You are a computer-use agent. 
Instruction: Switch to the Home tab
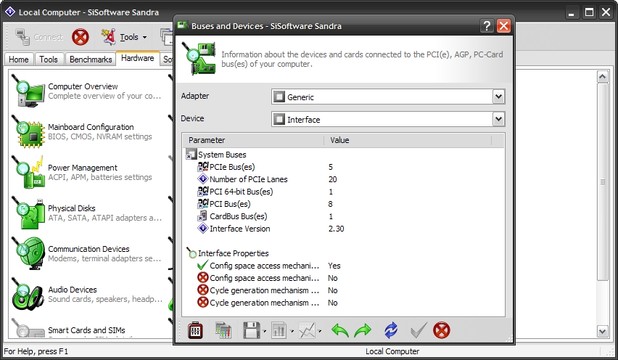pos(18,59)
